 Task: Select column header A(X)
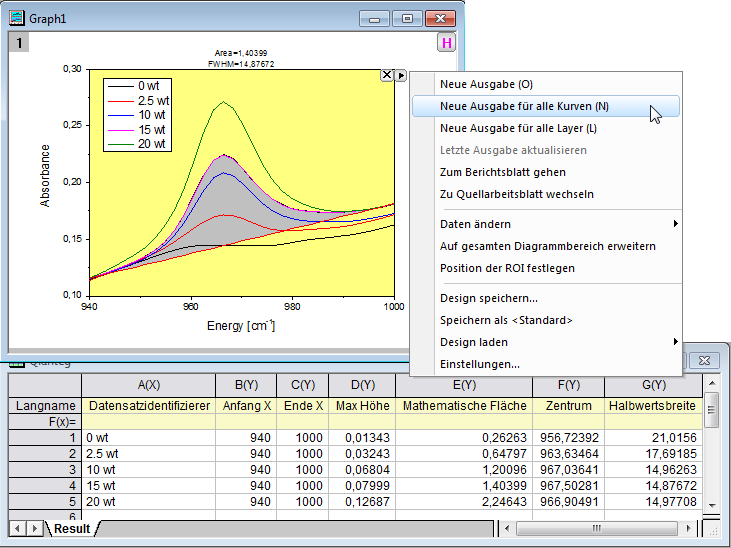coord(149,385)
